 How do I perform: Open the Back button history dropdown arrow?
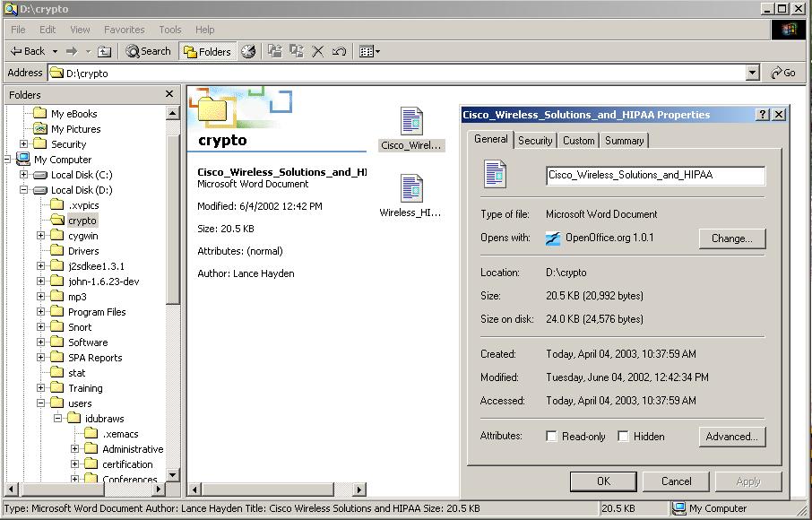click(x=55, y=51)
